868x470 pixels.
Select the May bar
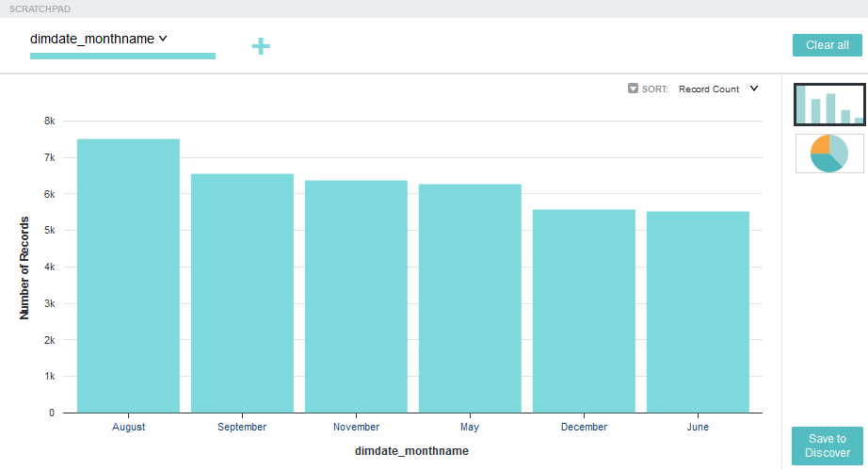click(470, 299)
